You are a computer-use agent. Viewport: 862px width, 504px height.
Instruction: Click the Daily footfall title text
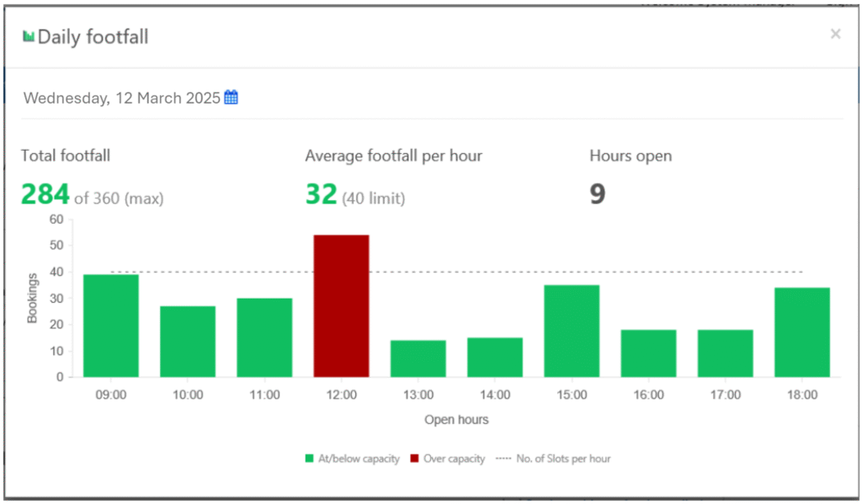[x=93, y=37]
